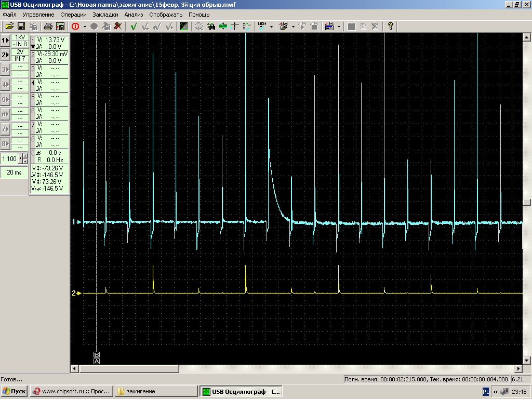Click the Пуск start button
This screenshot has width=532, height=399.
coord(14,391)
